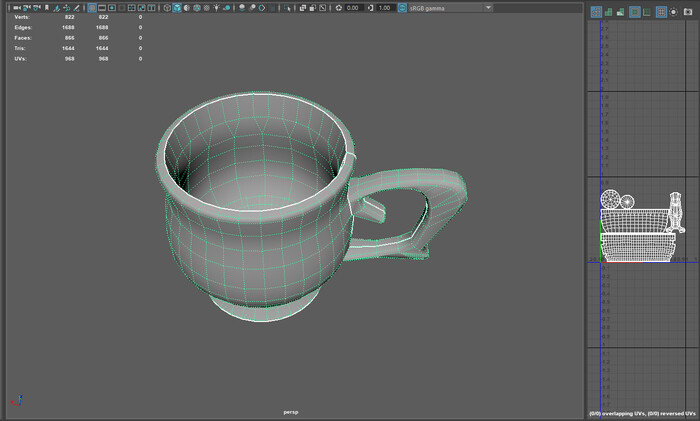Click the UV editor snapshot camera icon

coord(687,12)
